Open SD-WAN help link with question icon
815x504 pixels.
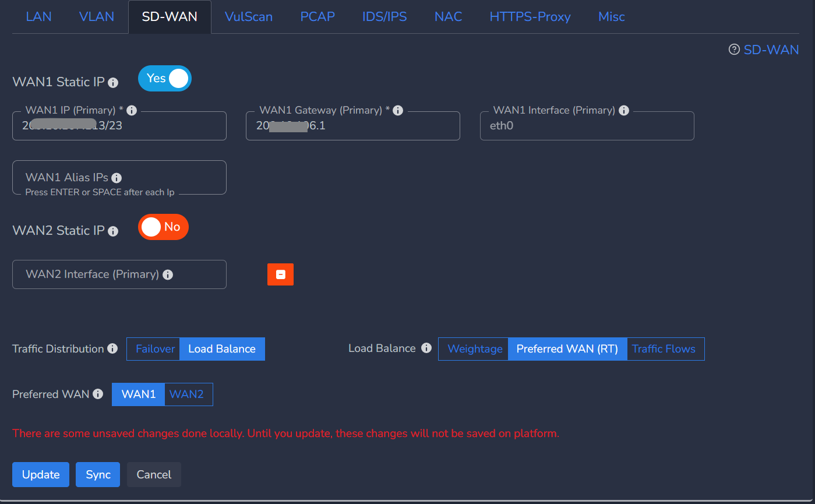tap(764, 50)
